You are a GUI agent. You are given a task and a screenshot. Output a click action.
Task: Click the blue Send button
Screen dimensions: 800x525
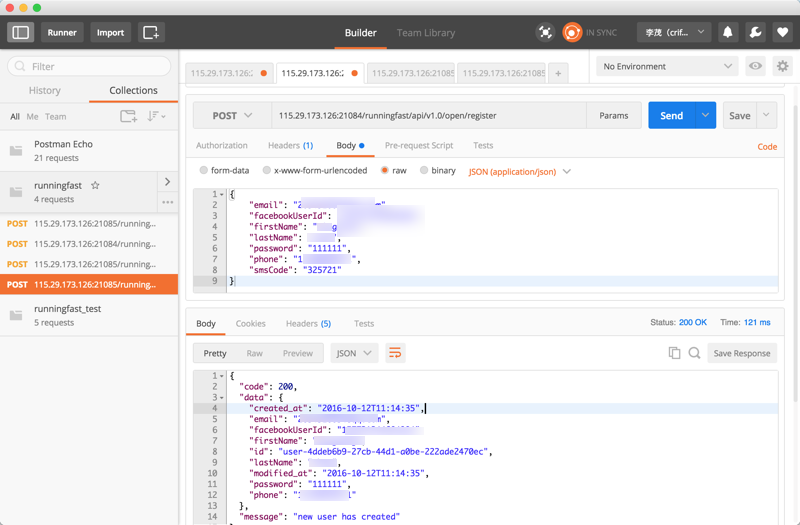point(671,115)
